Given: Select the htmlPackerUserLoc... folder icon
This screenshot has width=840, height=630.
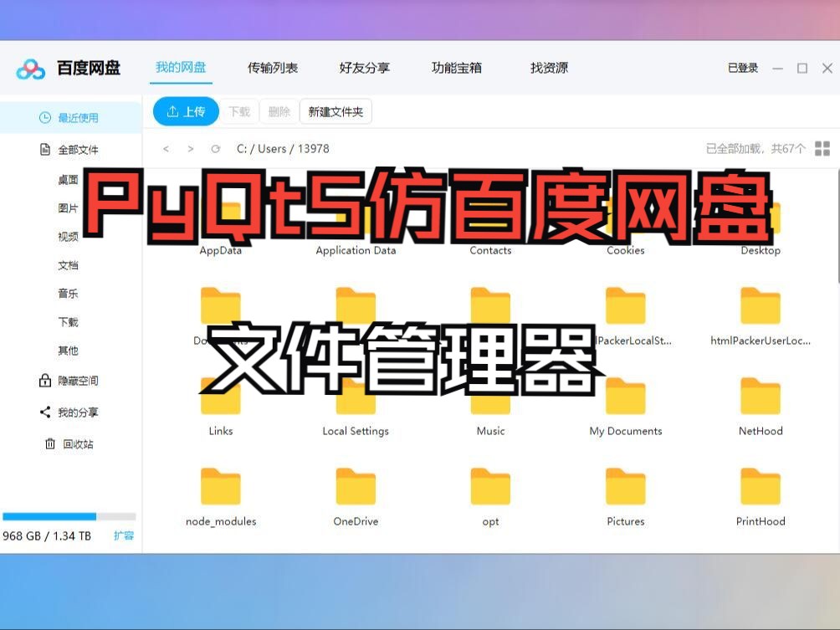Looking at the screenshot, I should (761, 306).
